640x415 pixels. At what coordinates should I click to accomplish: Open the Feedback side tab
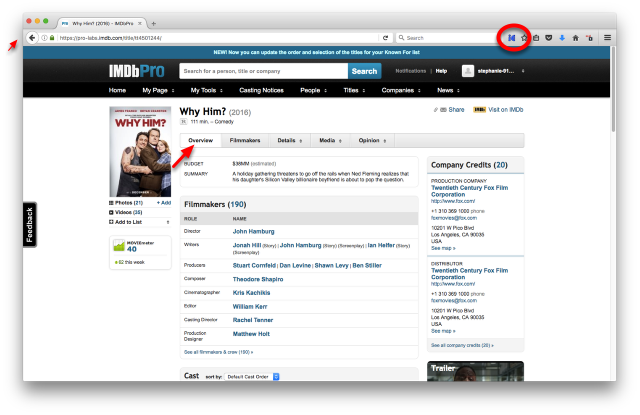[x=29, y=224]
